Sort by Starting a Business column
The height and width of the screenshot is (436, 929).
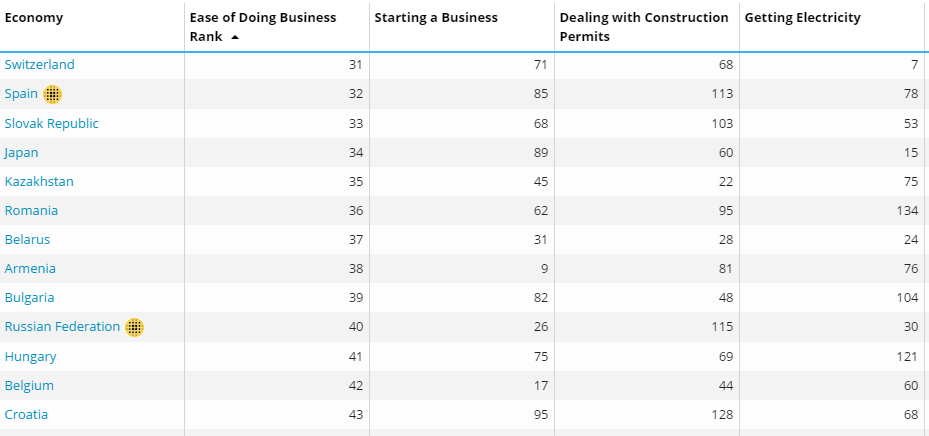pyautogui.click(x=436, y=18)
